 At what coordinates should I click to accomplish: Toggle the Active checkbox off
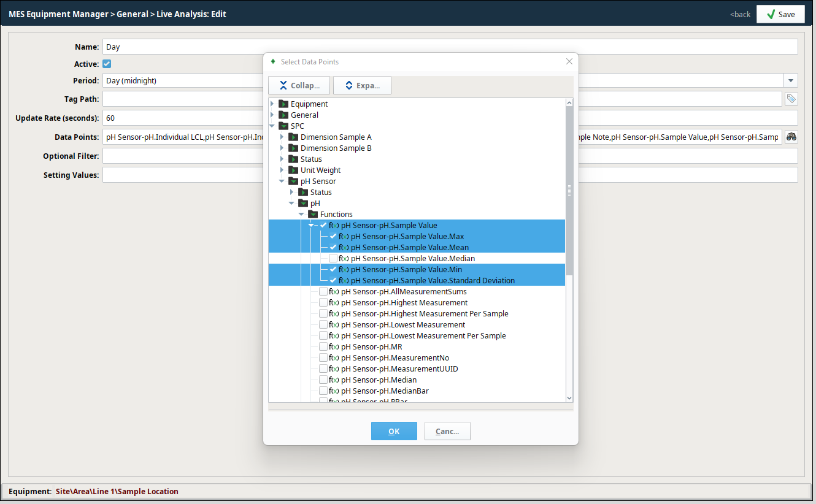(107, 64)
